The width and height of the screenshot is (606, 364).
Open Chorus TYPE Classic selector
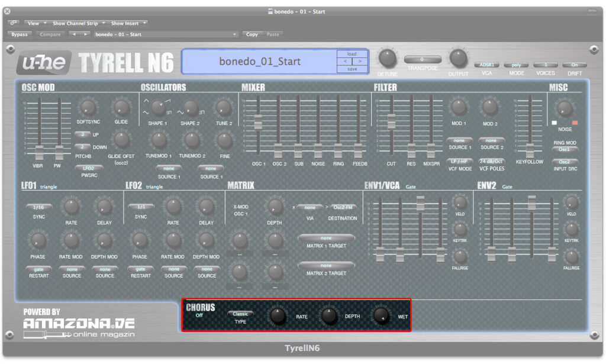240,314
